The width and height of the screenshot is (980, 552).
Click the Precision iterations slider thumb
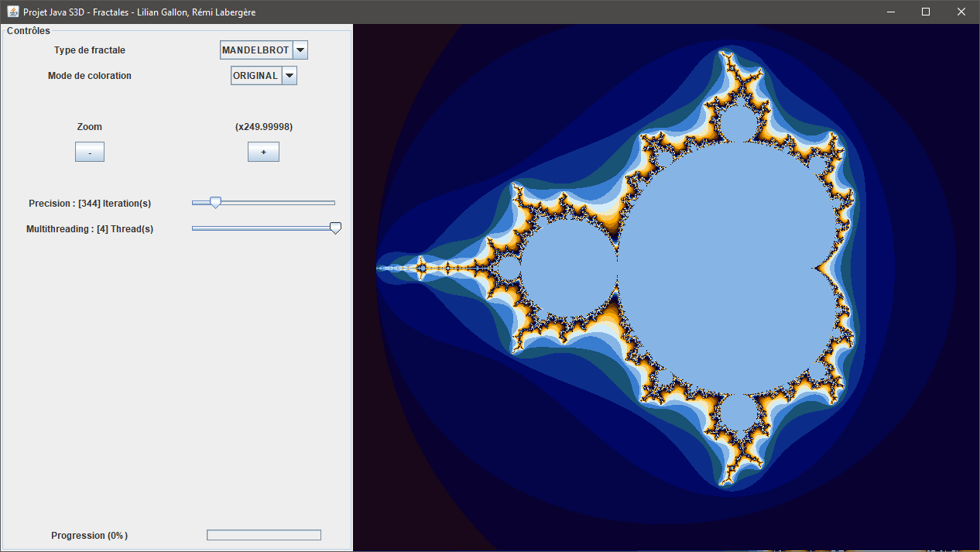(x=216, y=203)
